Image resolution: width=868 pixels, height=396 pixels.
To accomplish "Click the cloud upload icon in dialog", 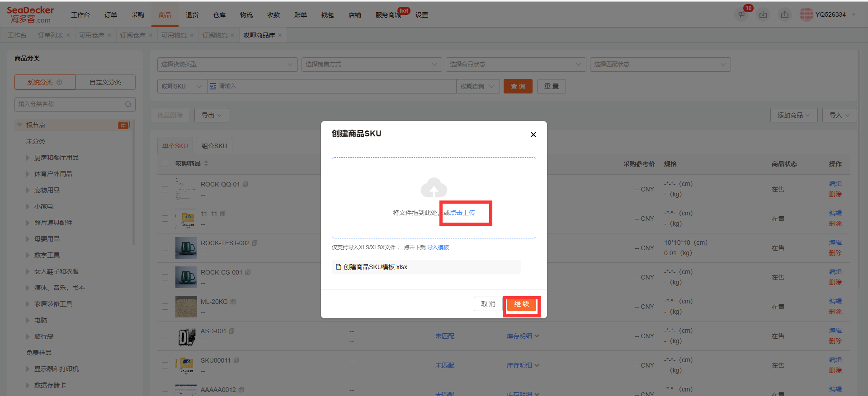I will click(434, 187).
